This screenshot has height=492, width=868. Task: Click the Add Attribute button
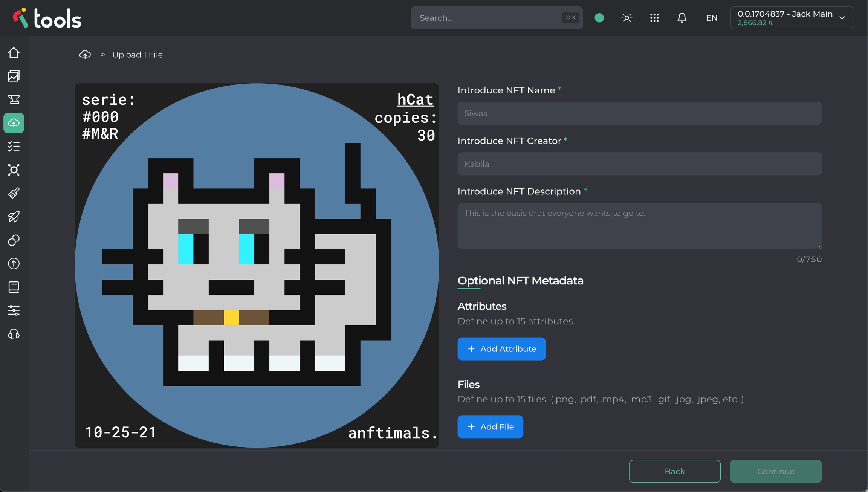tap(501, 349)
